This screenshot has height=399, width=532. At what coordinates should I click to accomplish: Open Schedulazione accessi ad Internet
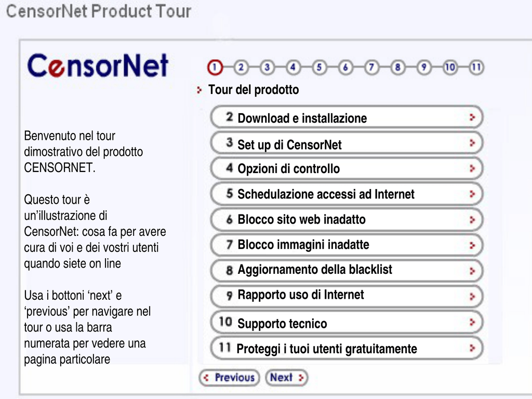(x=347, y=194)
